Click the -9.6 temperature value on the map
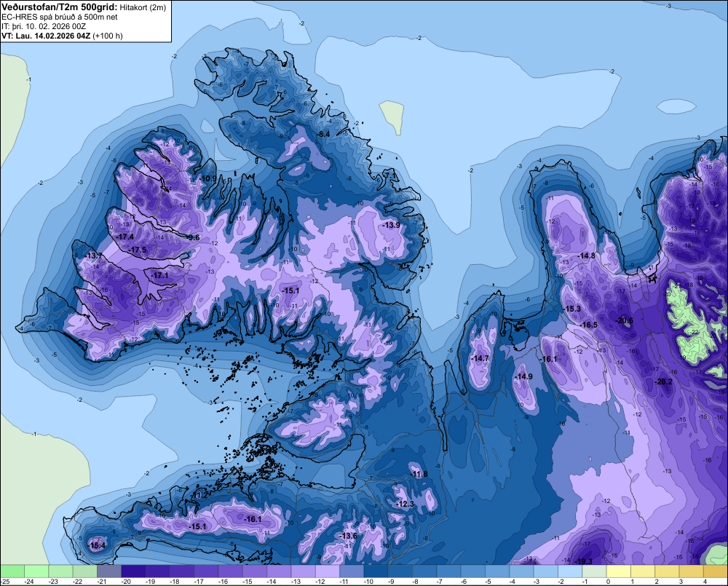Screen dimensions: 728x586 [193, 237]
